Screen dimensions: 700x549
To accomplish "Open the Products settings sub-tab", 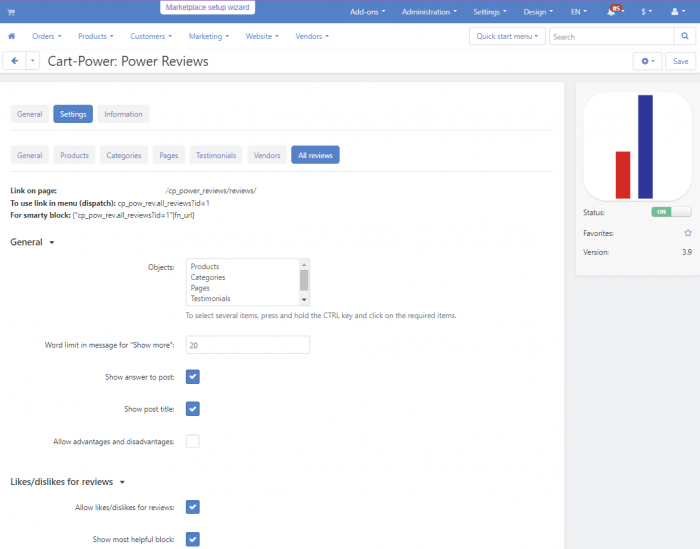I will 75,155.
